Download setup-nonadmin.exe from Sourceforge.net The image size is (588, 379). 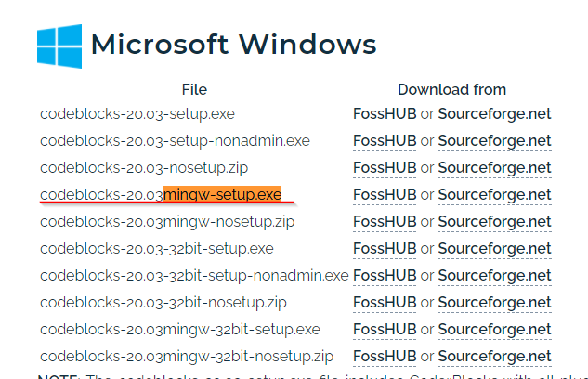[x=494, y=141]
